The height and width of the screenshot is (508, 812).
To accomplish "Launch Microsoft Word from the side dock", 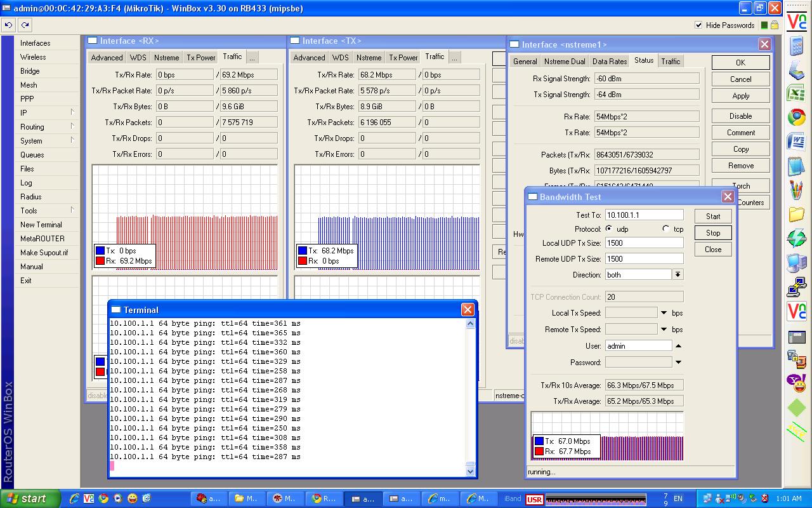I will [796, 141].
